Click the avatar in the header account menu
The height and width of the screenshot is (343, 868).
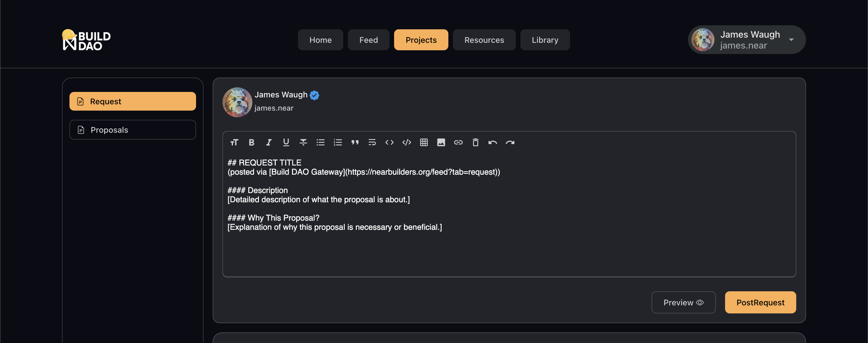(x=703, y=40)
